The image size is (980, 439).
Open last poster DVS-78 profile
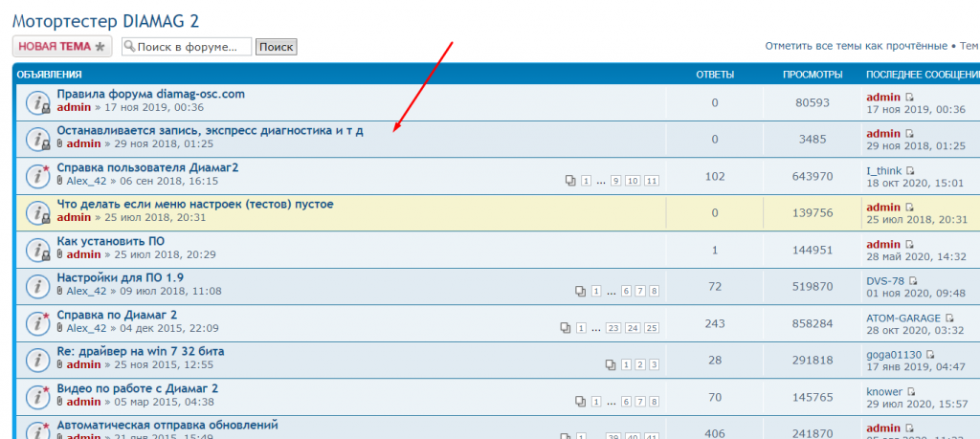click(885, 281)
